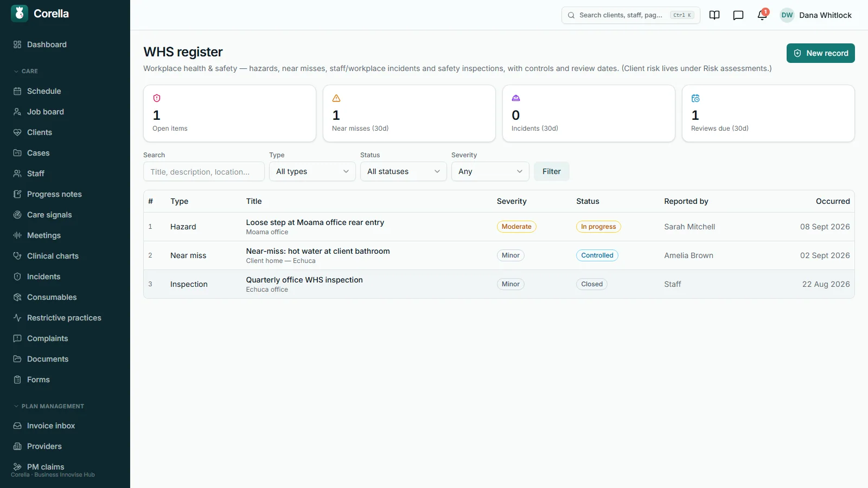Click the Care signals icon

[17, 215]
